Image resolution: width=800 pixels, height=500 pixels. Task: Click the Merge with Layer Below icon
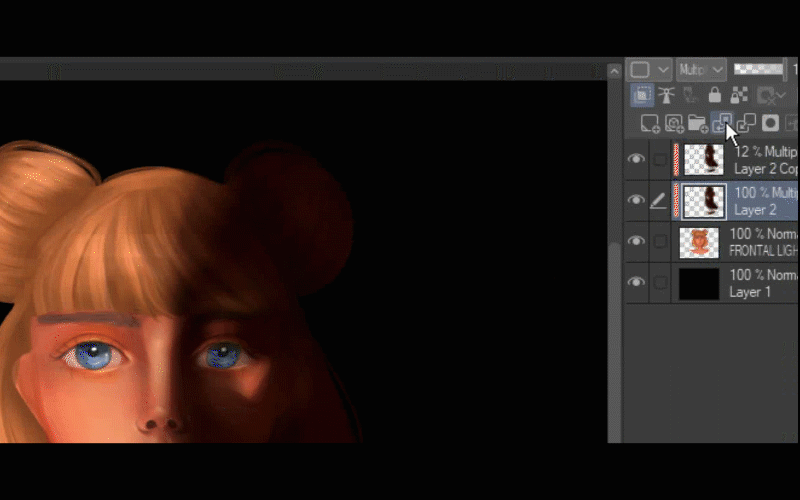[746, 124]
